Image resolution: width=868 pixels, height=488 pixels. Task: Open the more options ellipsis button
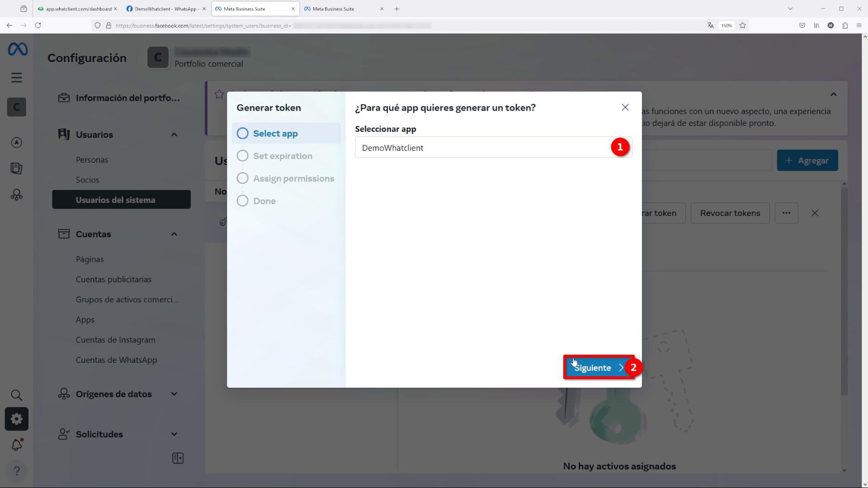click(787, 213)
